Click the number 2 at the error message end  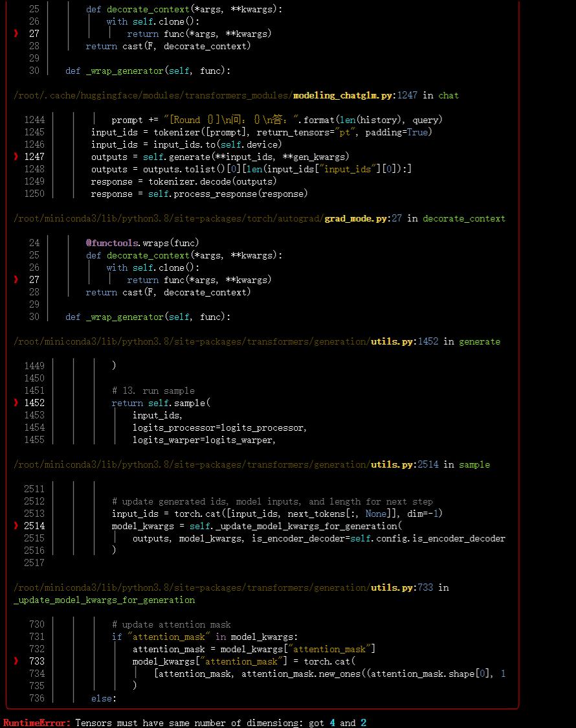363,722
